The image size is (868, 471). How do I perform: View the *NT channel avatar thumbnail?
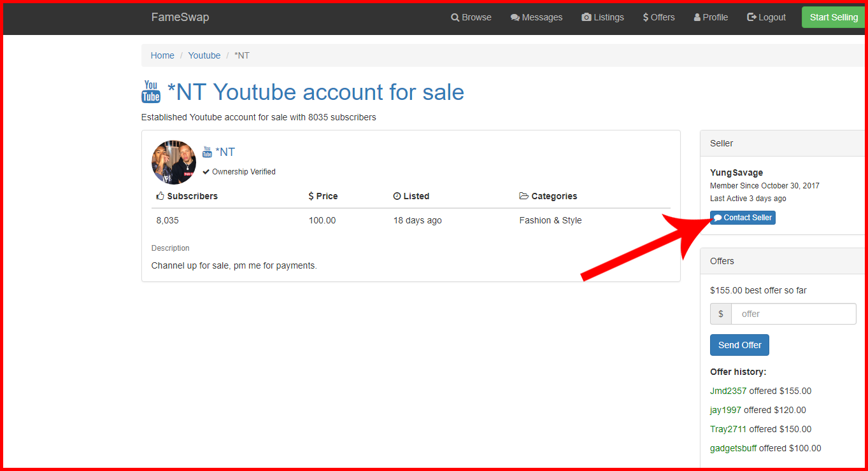(174, 162)
